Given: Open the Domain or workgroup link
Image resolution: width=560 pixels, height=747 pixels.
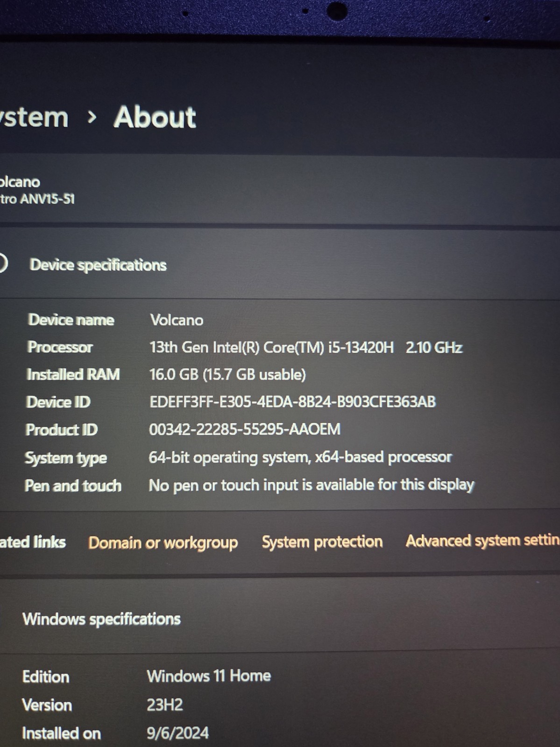Looking at the screenshot, I should point(163,543).
